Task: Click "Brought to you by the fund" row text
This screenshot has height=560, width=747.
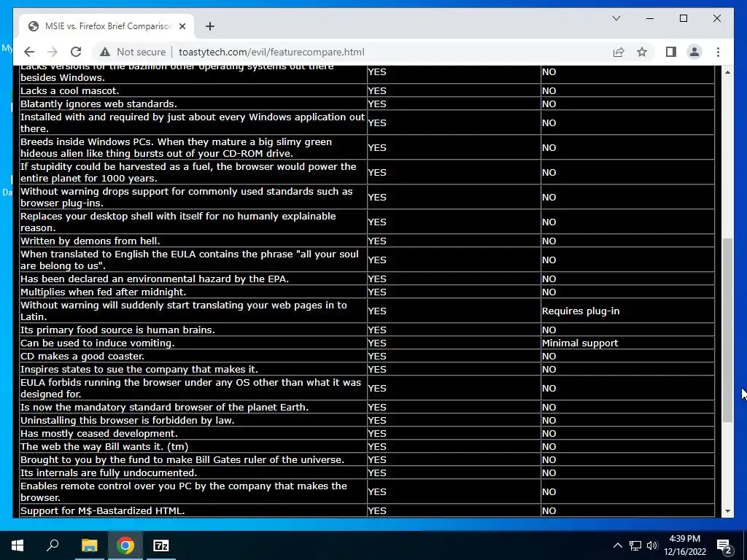Action: click(x=182, y=459)
